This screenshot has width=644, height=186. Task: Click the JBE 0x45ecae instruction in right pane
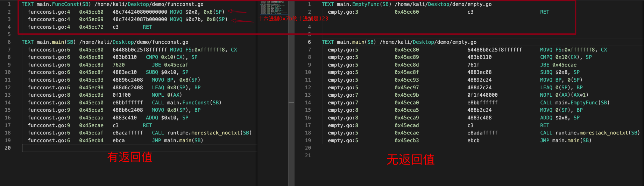[558, 65]
